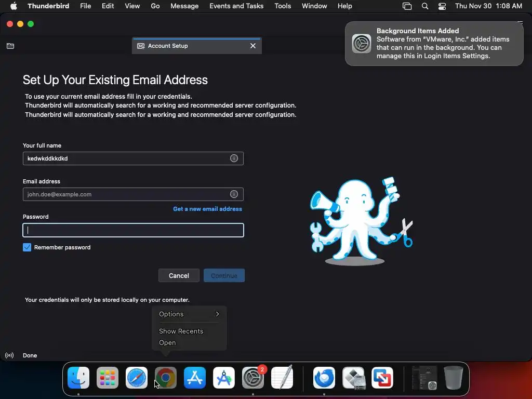Click the info icon in full name field
The width and height of the screenshot is (532, 399).
(234, 158)
